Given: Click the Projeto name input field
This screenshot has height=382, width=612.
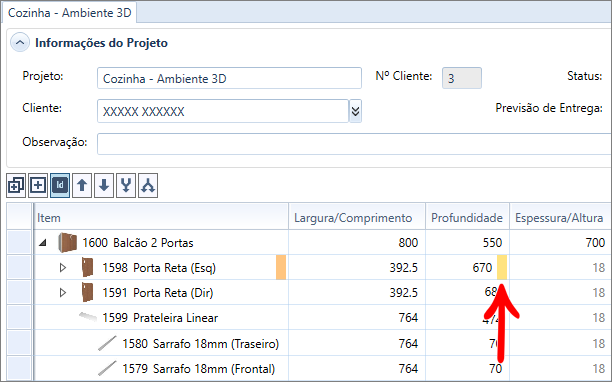Looking at the screenshot, I should point(229,78).
